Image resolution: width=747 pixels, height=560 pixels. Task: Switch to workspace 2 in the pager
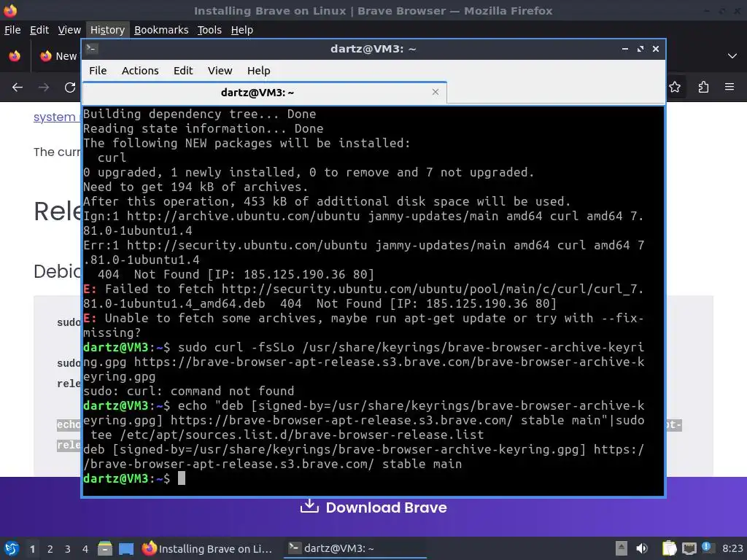coord(50,549)
